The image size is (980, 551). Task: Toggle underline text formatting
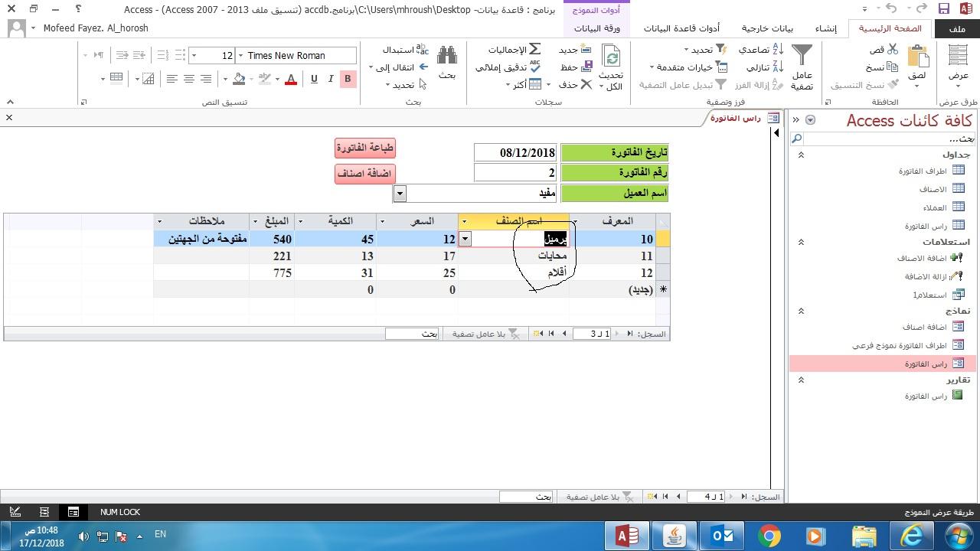(314, 79)
